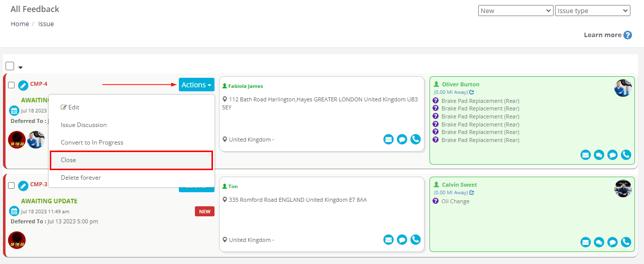Click the question mark icon beside Oil Change
644x264 pixels.
[x=436, y=201]
